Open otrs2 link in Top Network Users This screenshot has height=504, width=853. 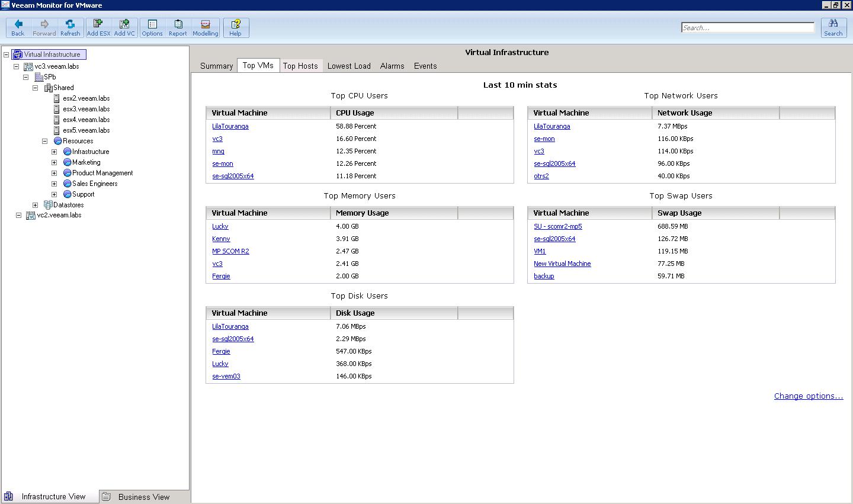pyautogui.click(x=541, y=176)
